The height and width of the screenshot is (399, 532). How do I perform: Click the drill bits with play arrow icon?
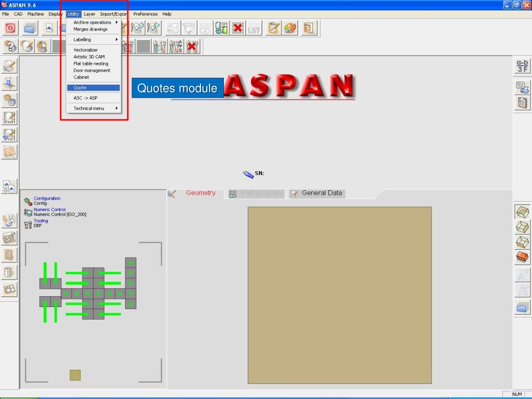tap(160, 46)
